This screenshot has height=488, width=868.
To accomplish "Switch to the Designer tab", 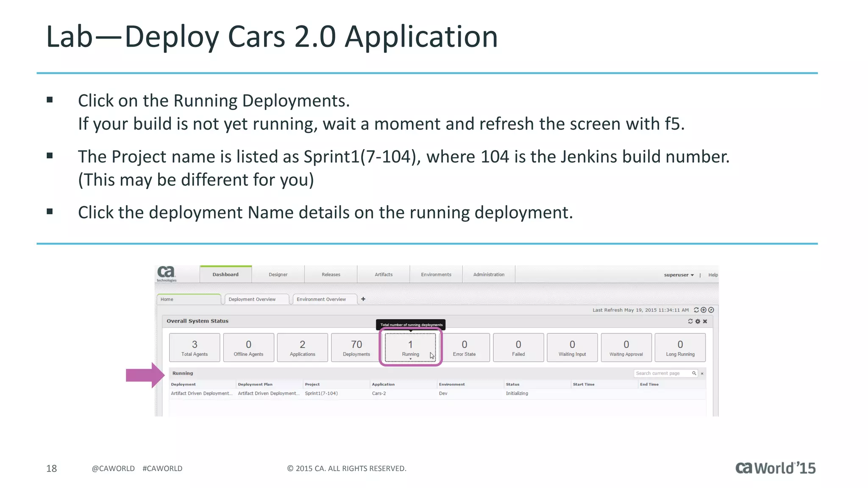I will [278, 274].
